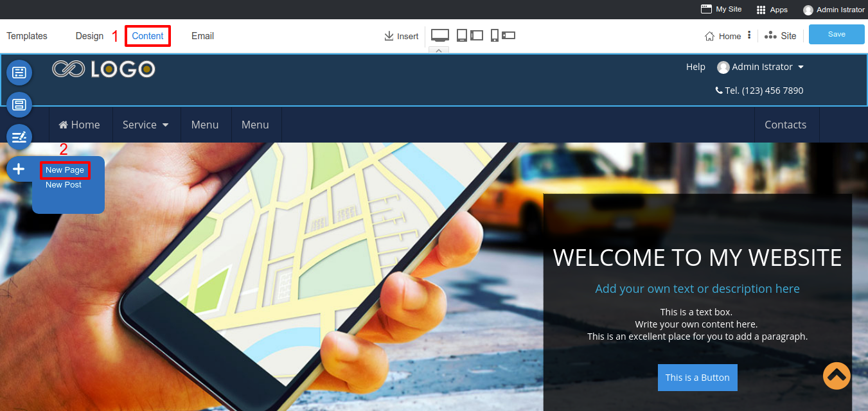Click the My Site label
The image size is (868, 411).
(729, 10)
